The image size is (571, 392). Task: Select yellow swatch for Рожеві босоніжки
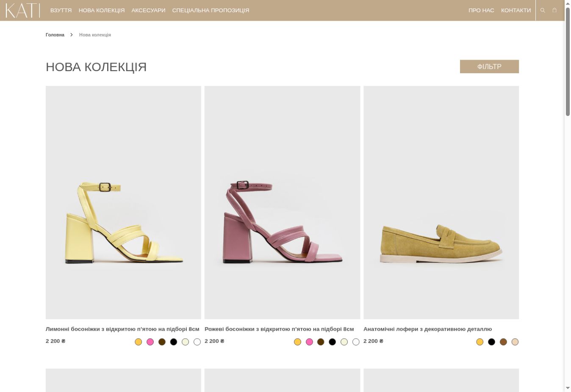point(297,342)
